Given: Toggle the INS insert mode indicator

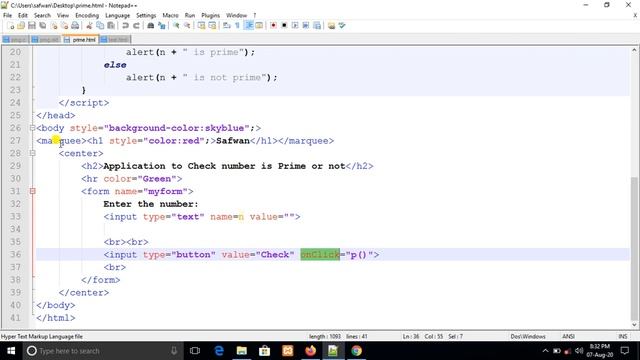Looking at the screenshot, I should click(x=623, y=336).
